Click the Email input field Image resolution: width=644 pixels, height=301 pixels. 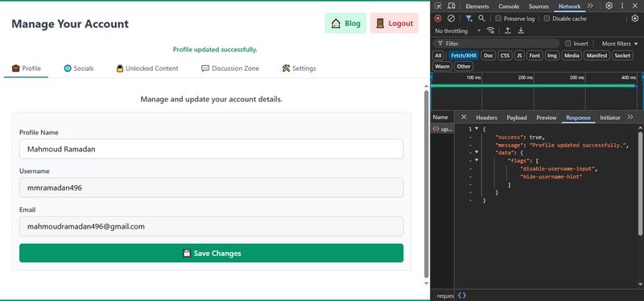pyautogui.click(x=211, y=226)
